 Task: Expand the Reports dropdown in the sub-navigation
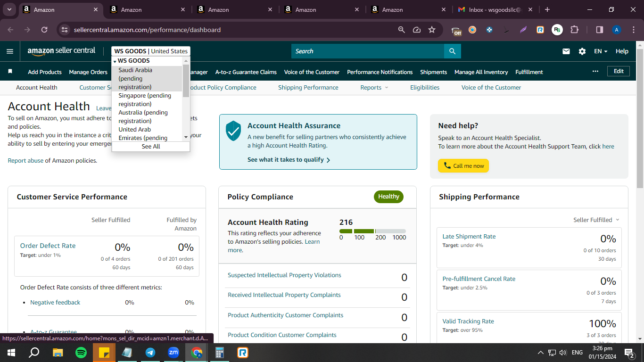tap(374, 88)
